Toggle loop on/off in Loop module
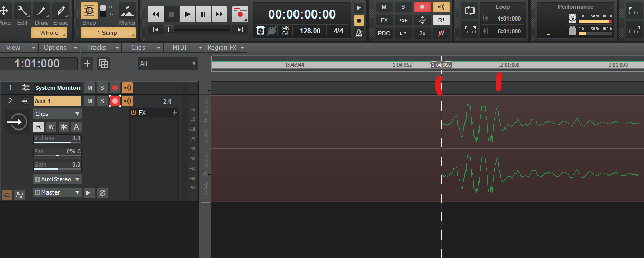The width and height of the screenshot is (644, 258). point(469,10)
